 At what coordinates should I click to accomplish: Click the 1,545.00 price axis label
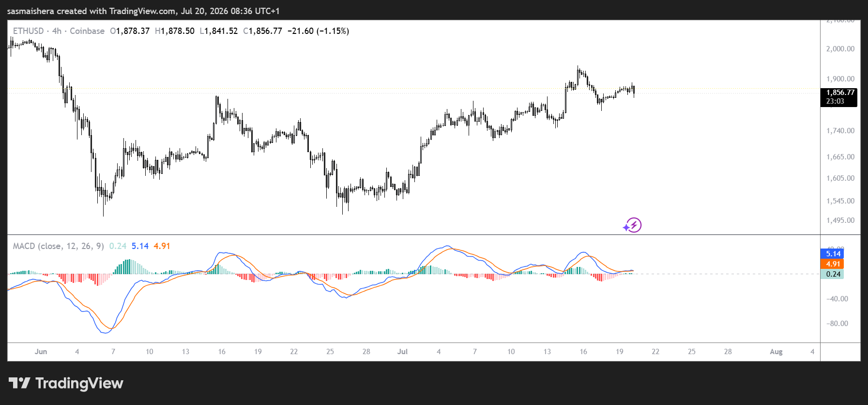point(840,201)
